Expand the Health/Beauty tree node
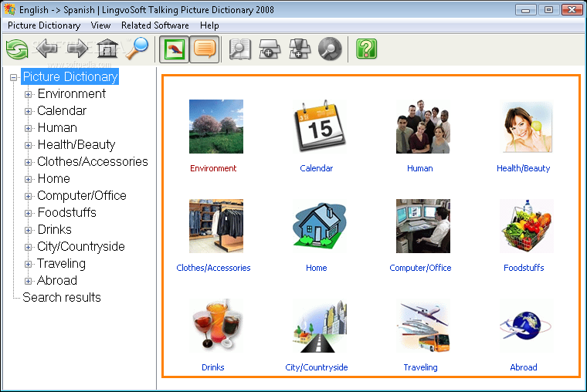This screenshot has width=587, height=392. pyautogui.click(x=28, y=145)
